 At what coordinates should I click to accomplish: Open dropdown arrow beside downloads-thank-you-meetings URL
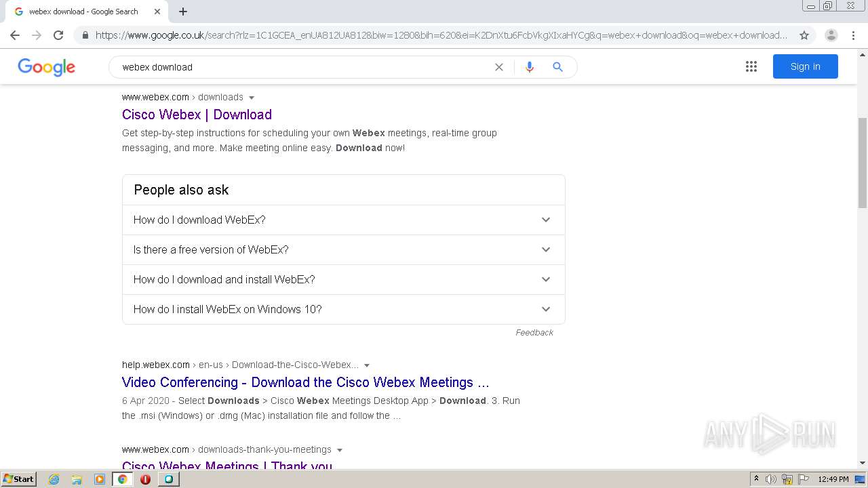tap(340, 450)
